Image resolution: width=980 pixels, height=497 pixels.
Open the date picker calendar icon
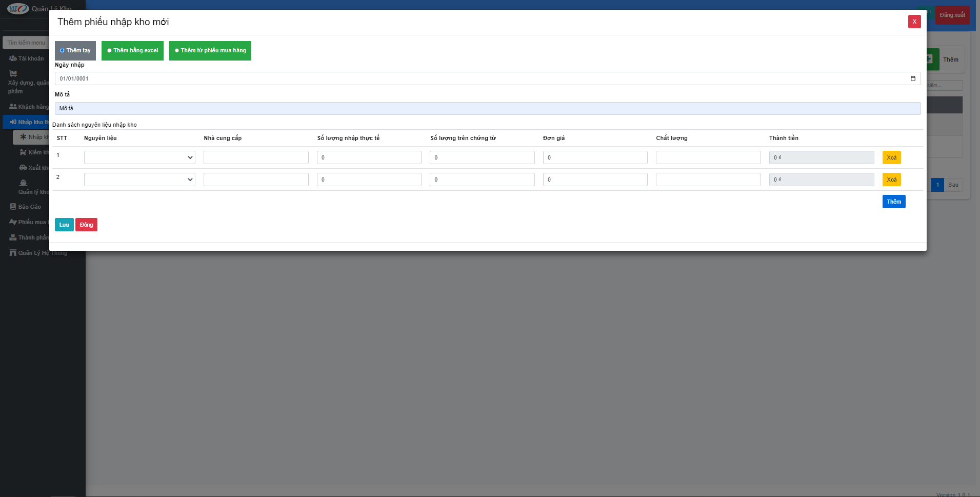913,78
